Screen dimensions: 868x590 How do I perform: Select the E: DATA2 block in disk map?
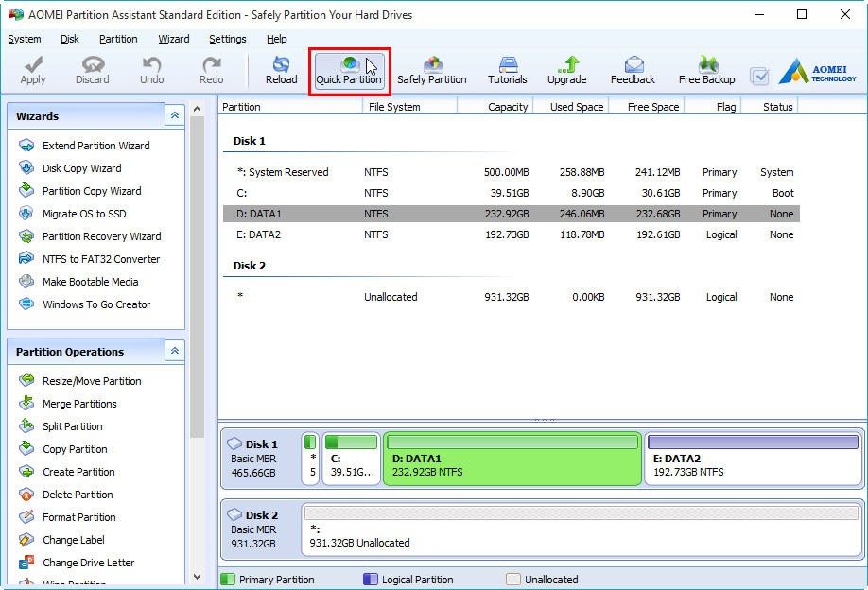(x=753, y=459)
